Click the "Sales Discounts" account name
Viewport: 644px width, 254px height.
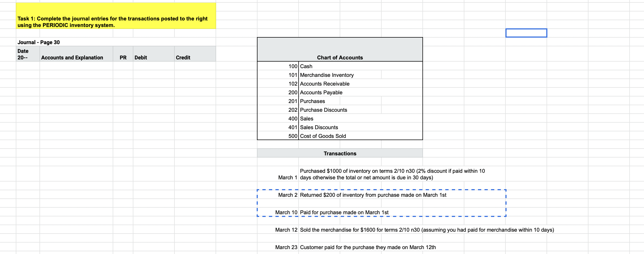pos(319,127)
